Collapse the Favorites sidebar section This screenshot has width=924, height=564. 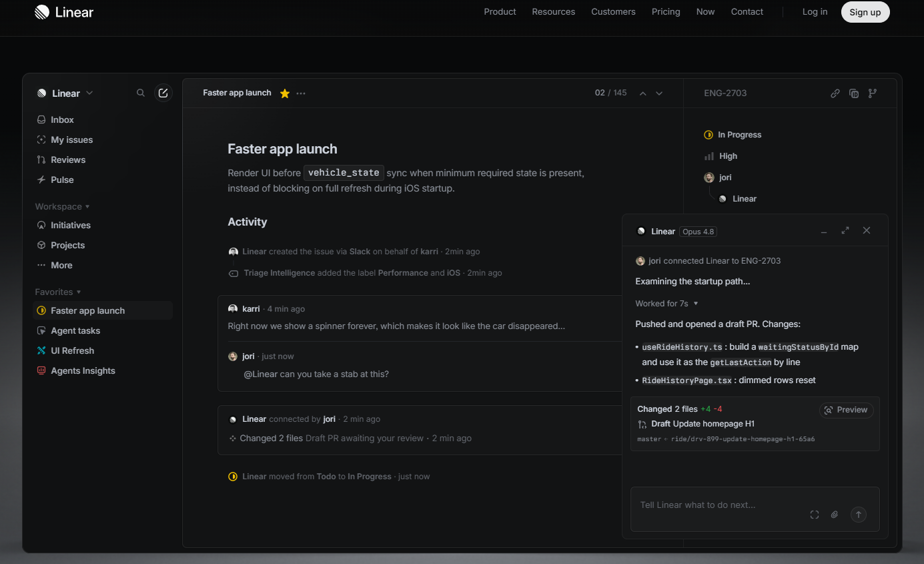[x=58, y=292]
